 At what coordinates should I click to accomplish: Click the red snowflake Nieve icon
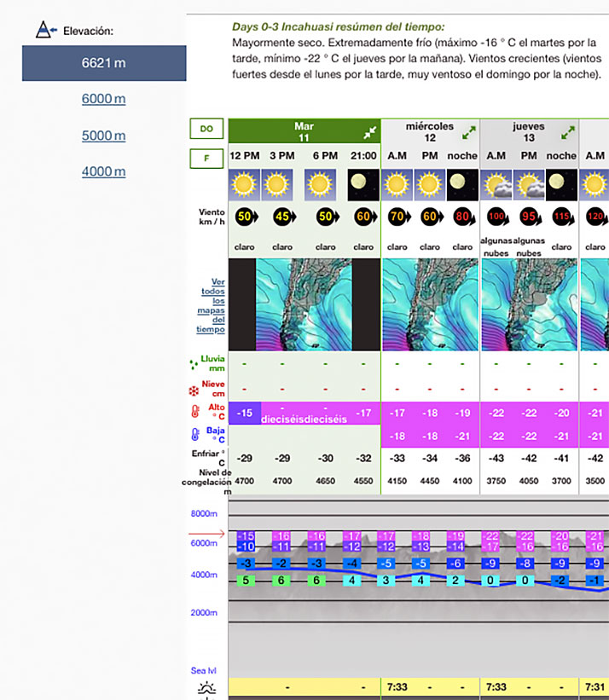(194, 391)
